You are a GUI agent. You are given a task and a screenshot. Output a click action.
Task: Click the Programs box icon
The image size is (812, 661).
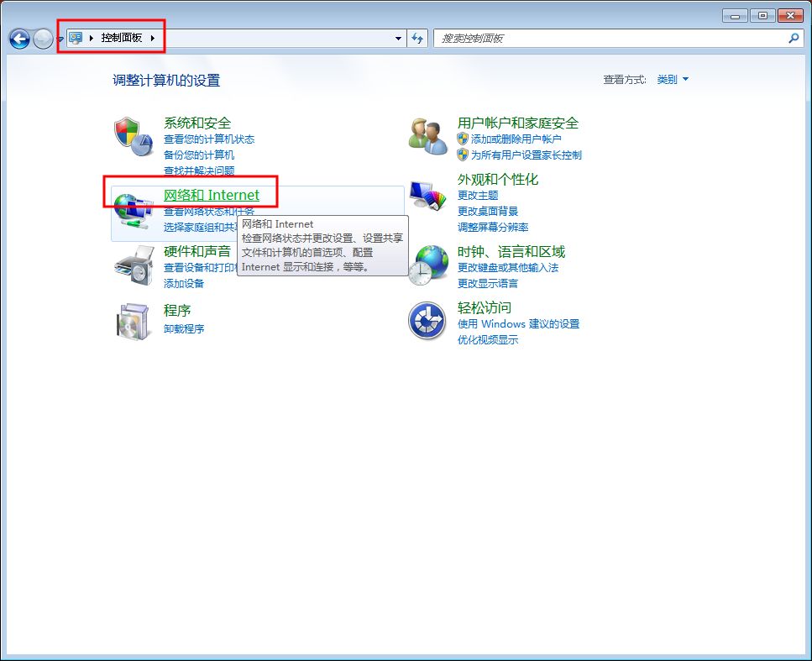[x=133, y=321]
